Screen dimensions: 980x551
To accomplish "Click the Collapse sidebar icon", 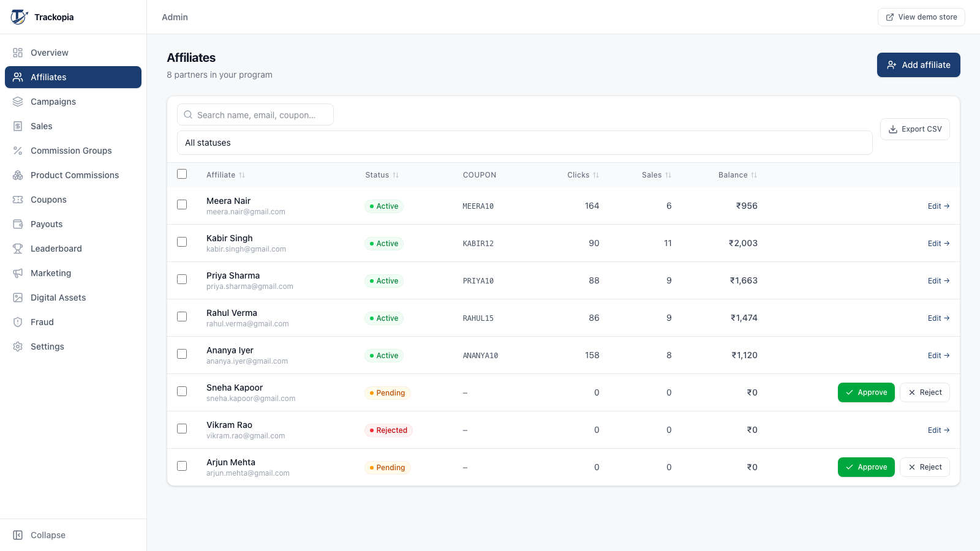I will coord(18,535).
